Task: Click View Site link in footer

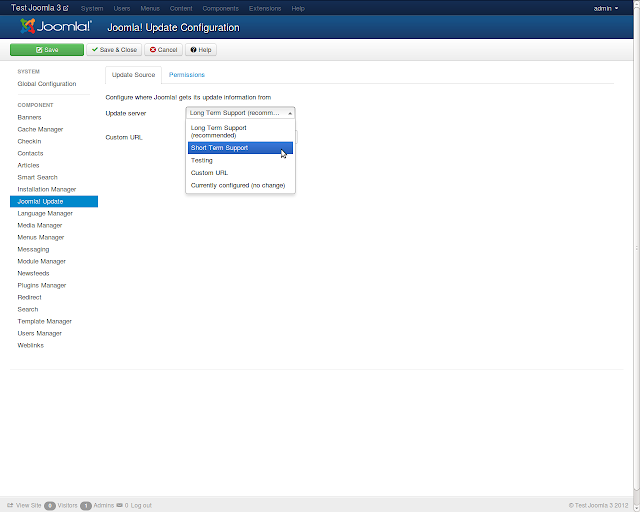Action: (29, 505)
